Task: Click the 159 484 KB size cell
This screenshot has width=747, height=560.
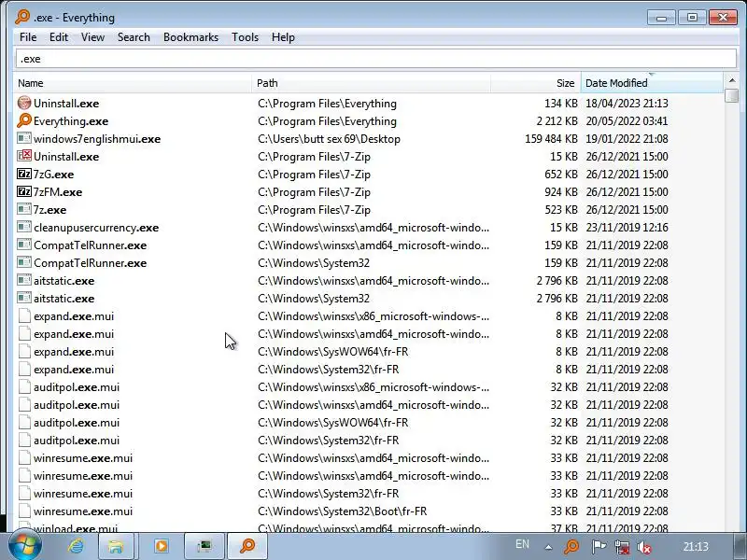Action: (x=551, y=138)
